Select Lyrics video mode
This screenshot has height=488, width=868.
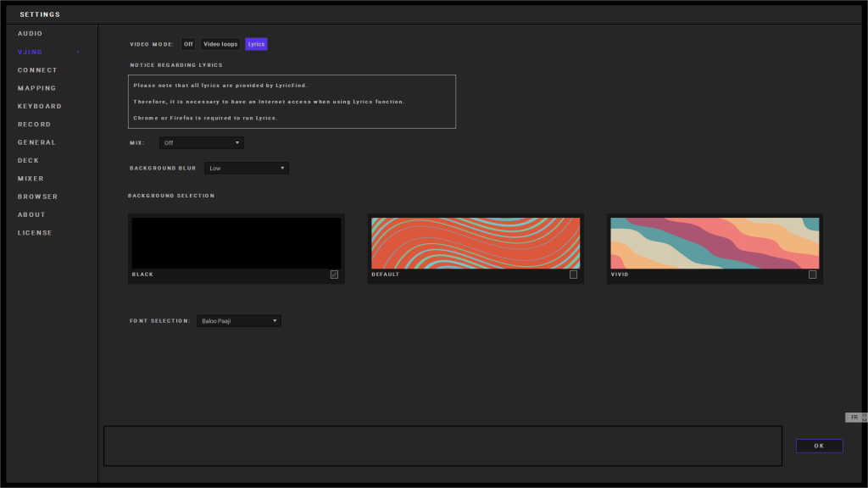256,44
